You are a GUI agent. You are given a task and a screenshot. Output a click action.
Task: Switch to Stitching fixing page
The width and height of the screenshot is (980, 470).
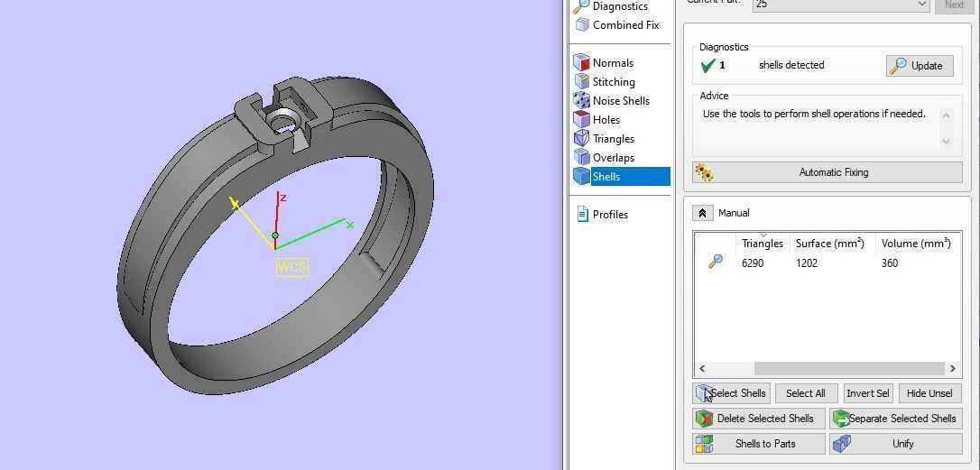[x=614, y=82]
